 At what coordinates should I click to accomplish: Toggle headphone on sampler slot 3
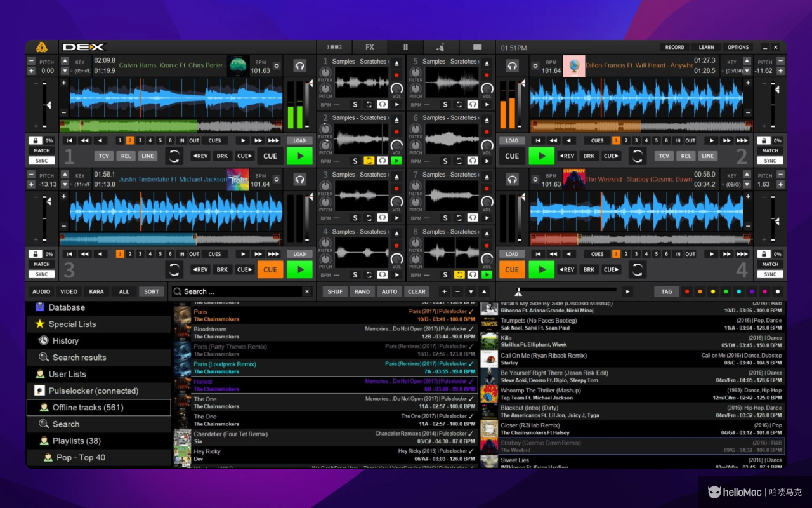point(383,218)
